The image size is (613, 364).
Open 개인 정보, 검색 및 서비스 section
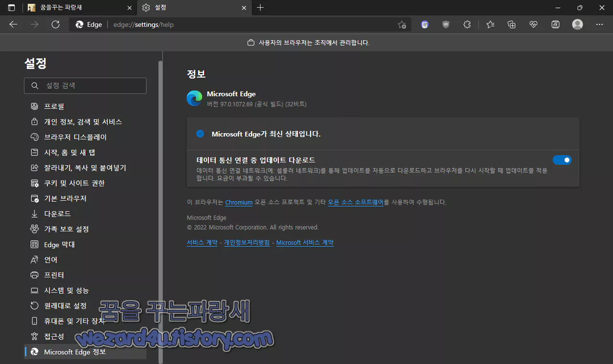(x=85, y=122)
